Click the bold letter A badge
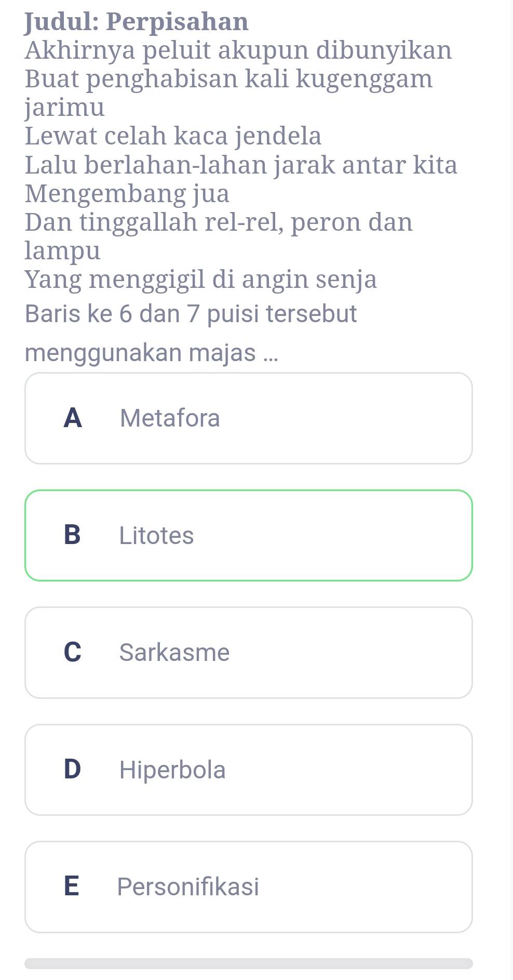 point(73,418)
